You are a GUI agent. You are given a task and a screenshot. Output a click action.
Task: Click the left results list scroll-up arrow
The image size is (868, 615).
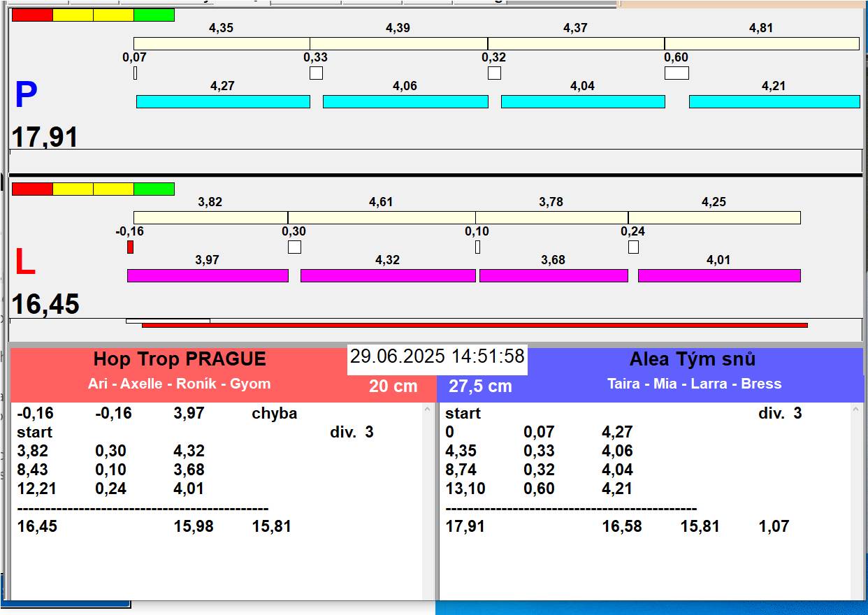click(428, 410)
